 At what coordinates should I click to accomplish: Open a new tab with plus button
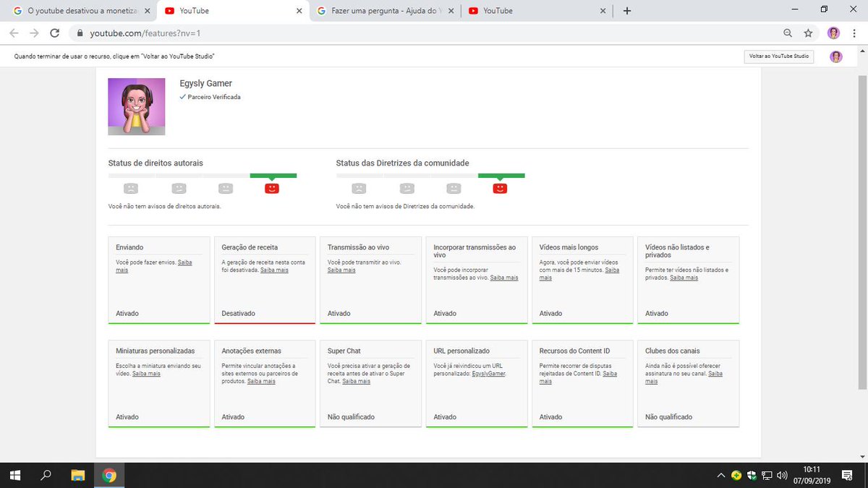626,11
